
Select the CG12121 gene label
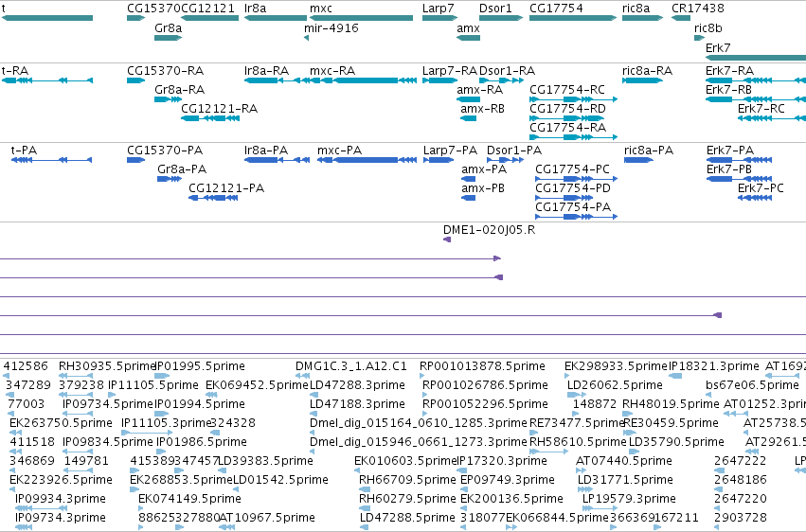207,9
